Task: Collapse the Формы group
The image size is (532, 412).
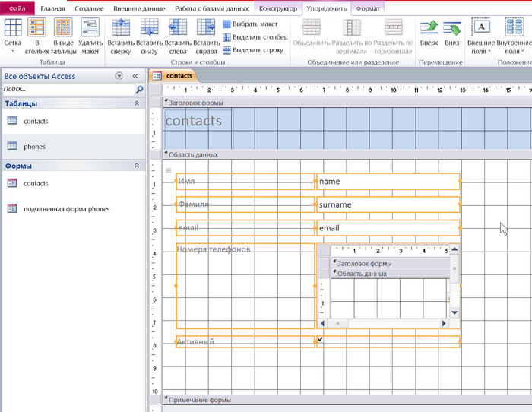Action: pos(136,166)
